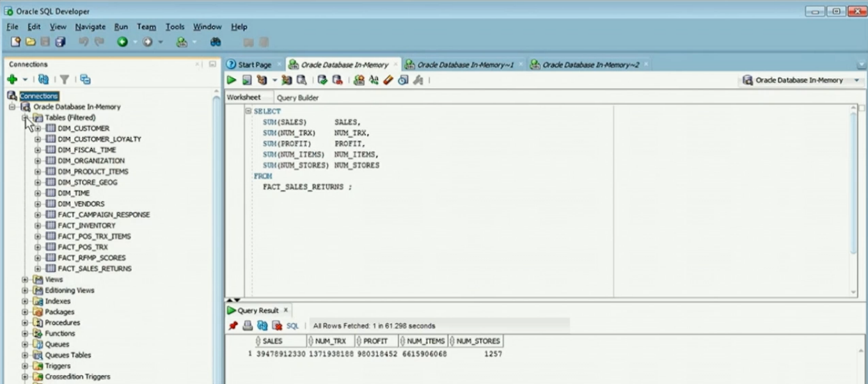The image size is (868, 384).
Task: Click the Run Script icon
Action: (246, 80)
